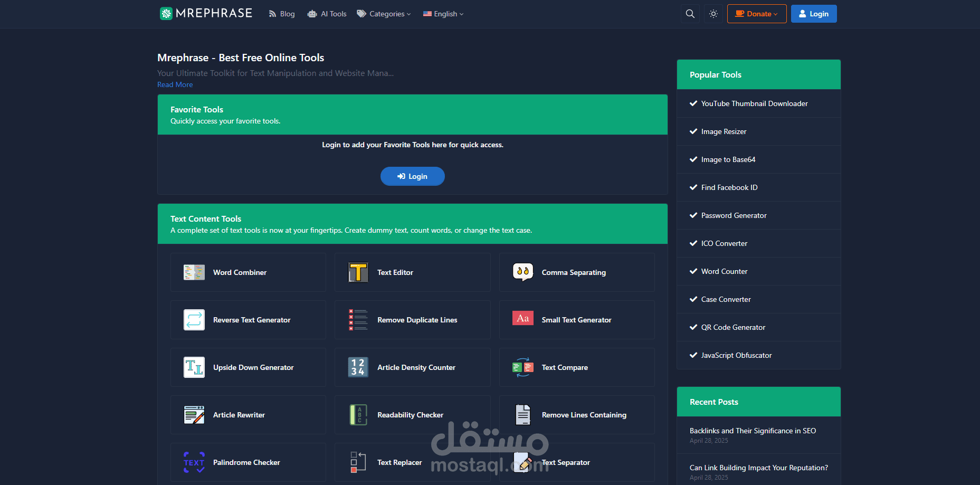Expand the Categories dropdown
The width and height of the screenshot is (980, 485).
[384, 14]
